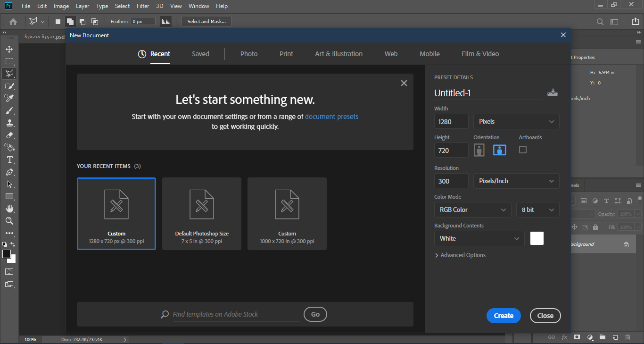644x344 pixels.
Task: Click the Create button
Action: (504, 316)
